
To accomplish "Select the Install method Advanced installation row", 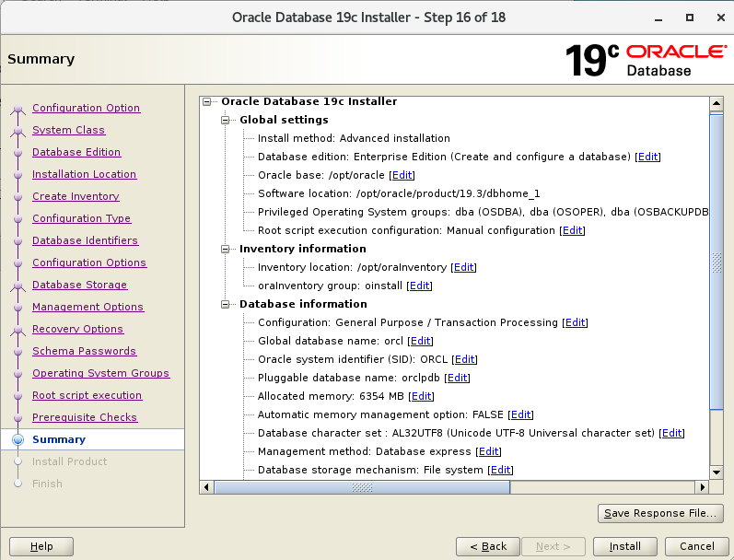I will pos(354,138).
